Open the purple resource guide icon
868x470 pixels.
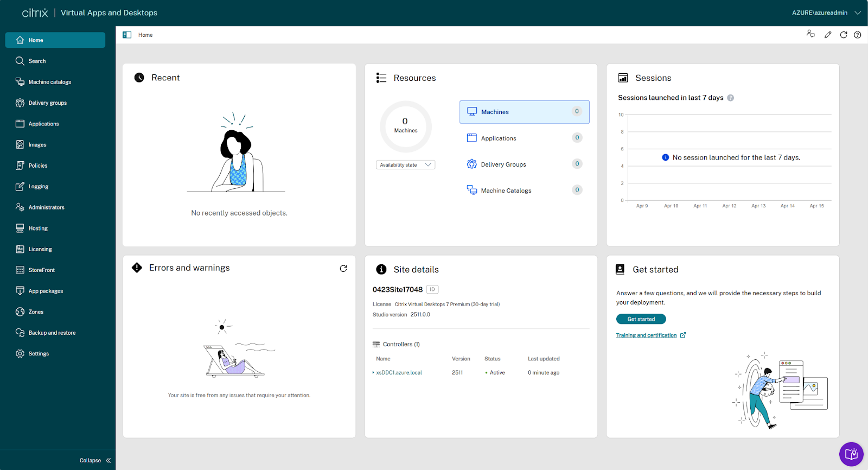(851, 454)
